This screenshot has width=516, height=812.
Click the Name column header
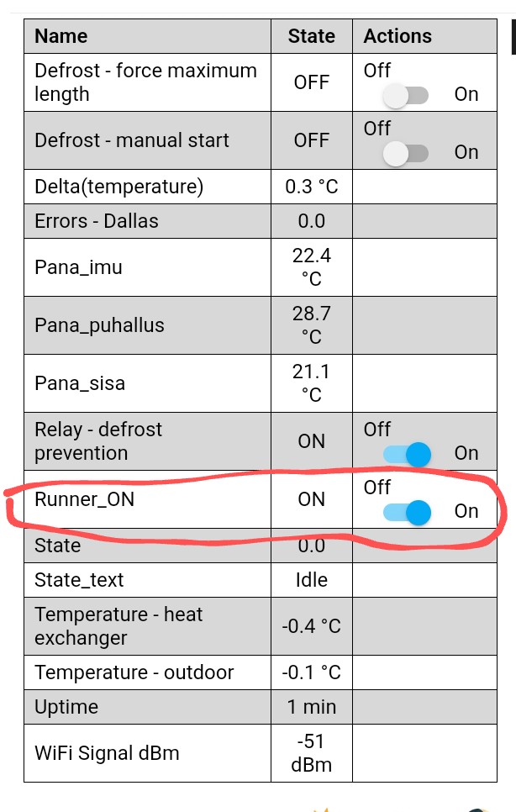click(x=61, y=36)
